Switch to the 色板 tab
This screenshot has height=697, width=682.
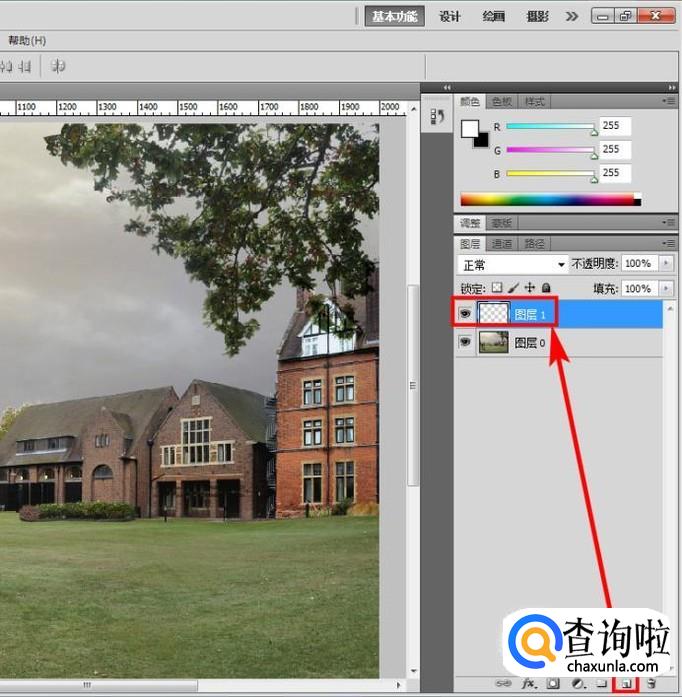tap(502, 102)
